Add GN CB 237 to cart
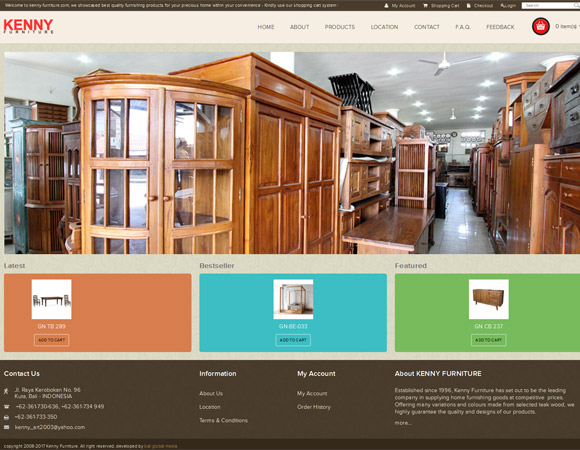 tap(489, 340)
